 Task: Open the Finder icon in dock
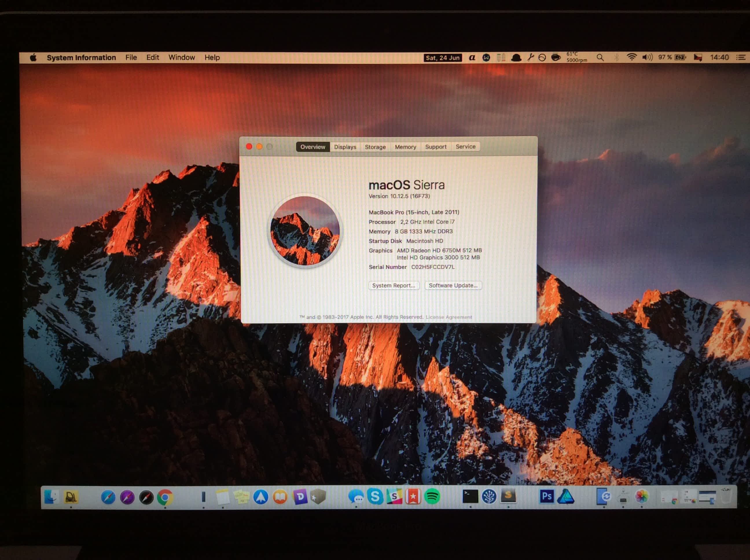click(51, 497)
